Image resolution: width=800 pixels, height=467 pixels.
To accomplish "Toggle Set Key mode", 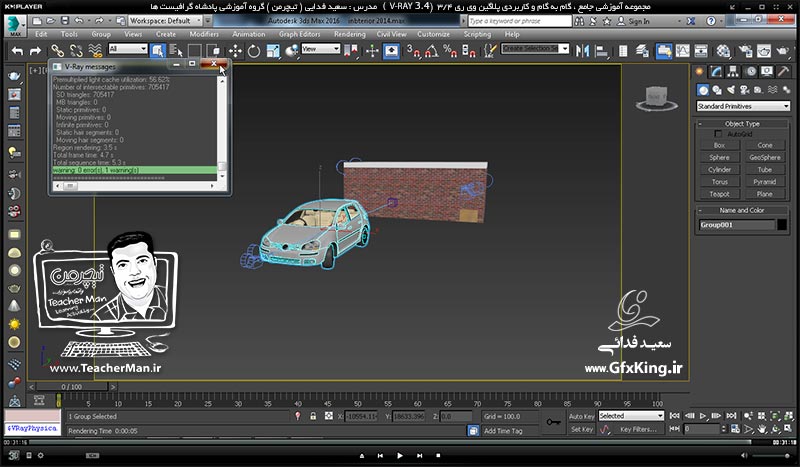I will coord(582,430).
